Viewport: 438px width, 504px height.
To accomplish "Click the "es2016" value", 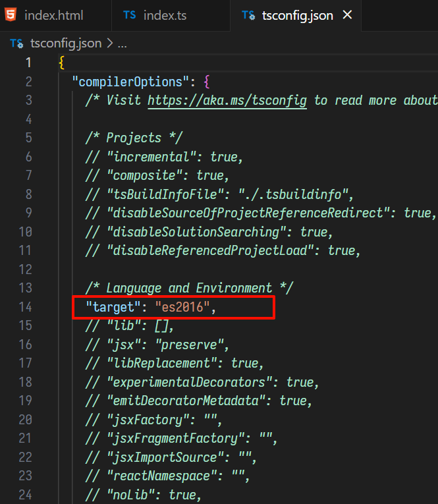I will coord(182,307).
